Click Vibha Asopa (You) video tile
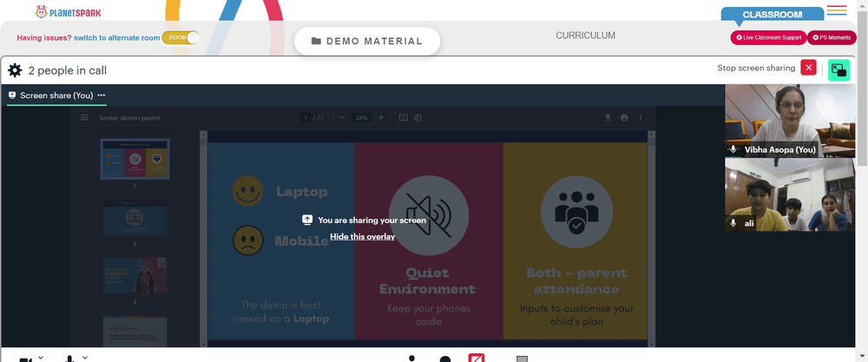 [790, 121]
